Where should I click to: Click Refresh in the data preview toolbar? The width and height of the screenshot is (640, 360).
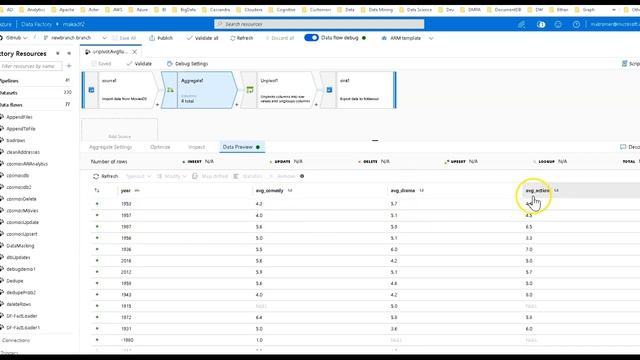click(x=105, y=176)
